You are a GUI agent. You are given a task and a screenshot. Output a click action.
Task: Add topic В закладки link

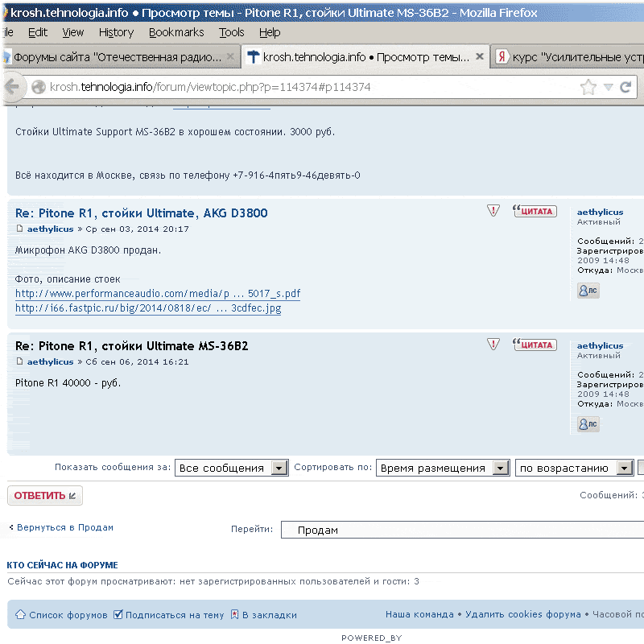(270, 615)
